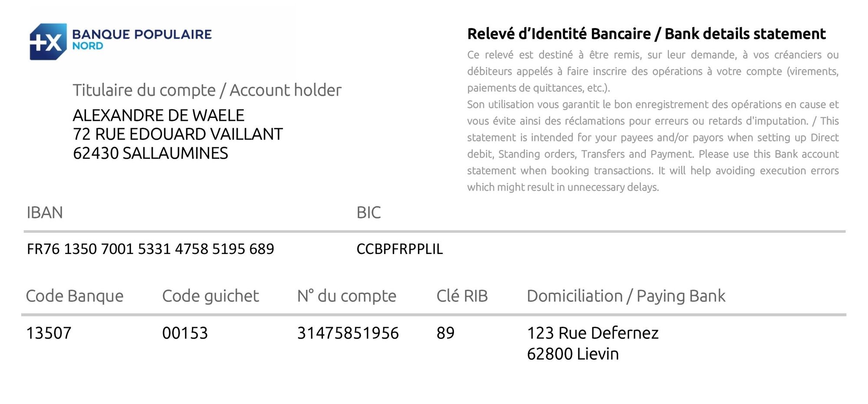Click the BANQUE POPULAIRE NORD brand name
868x404 pixels.
tap(141, 39)
